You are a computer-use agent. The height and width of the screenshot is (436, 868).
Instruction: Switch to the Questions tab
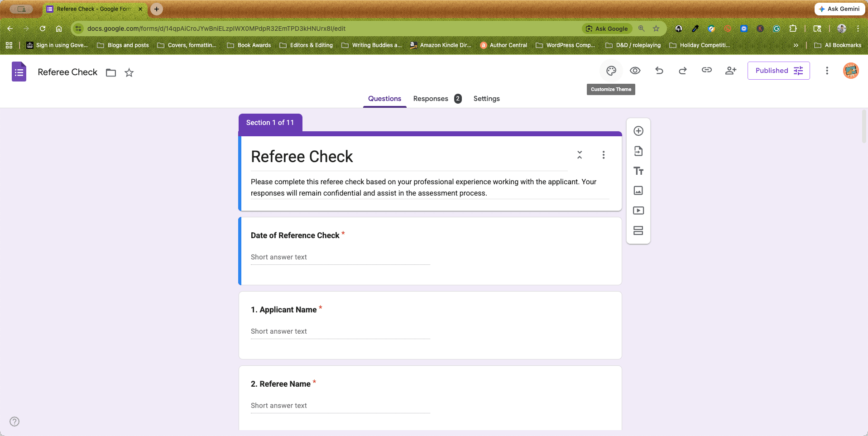384,99
